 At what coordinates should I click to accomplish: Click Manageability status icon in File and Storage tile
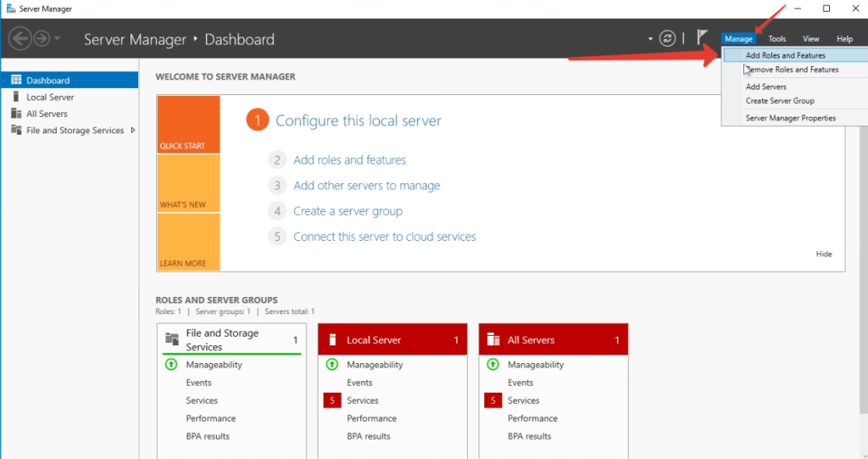[171, 364]
